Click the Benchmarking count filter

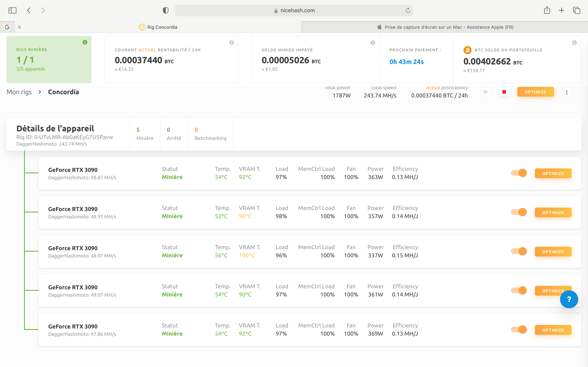click(210, 134)
